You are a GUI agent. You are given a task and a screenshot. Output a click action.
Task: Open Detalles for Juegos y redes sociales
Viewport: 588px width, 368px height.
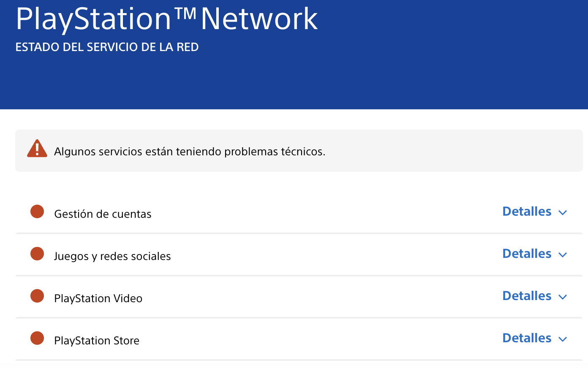click(527, 254)
